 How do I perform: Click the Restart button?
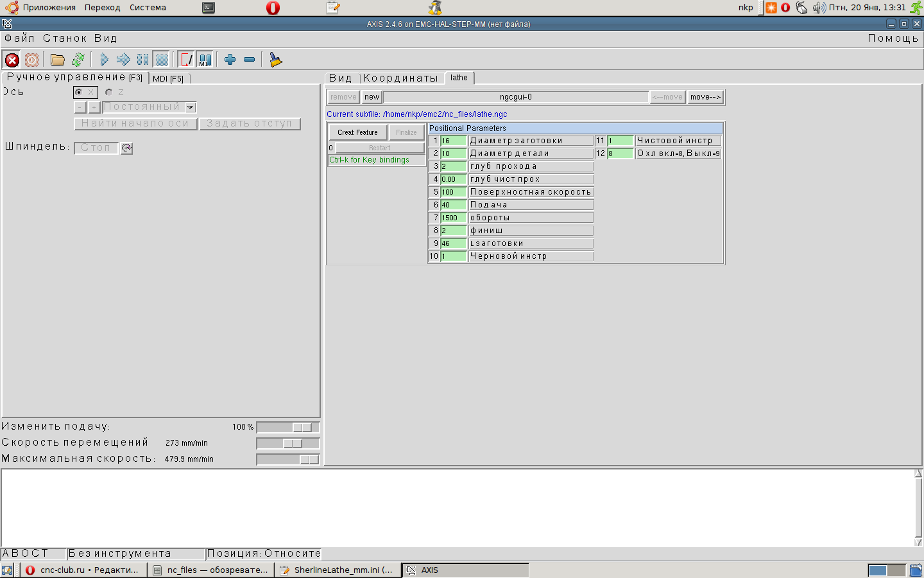pos(380,148)
